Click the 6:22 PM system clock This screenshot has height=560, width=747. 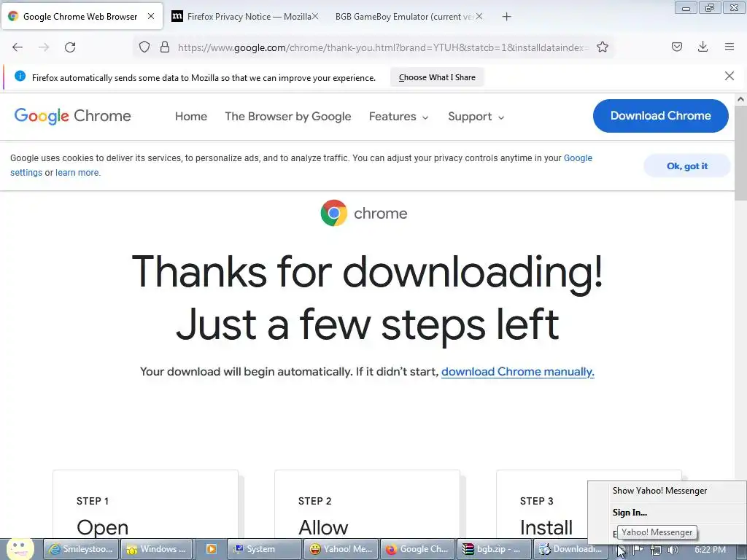pyautogui.click(x=710, y=550)
